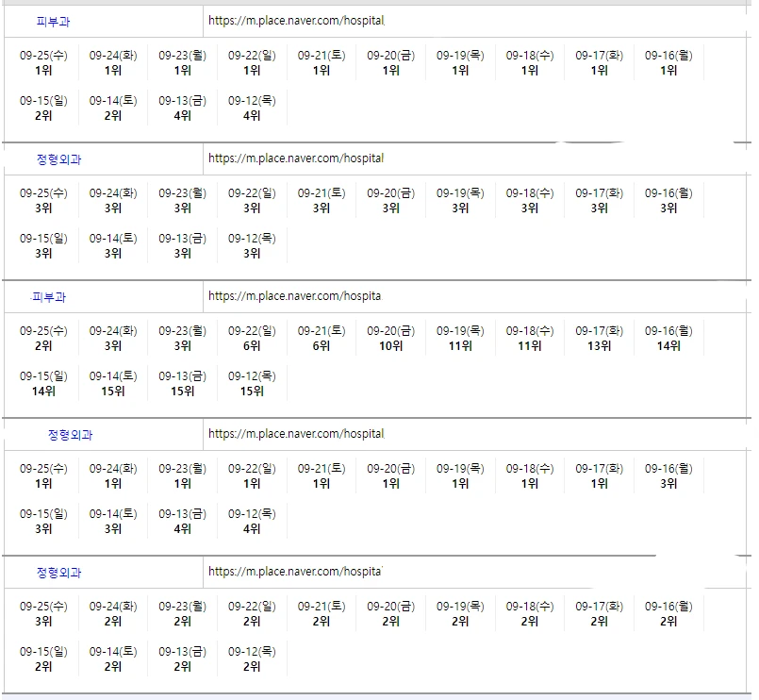Select the 09-15(일) cell showing 14위

(43, 384)
